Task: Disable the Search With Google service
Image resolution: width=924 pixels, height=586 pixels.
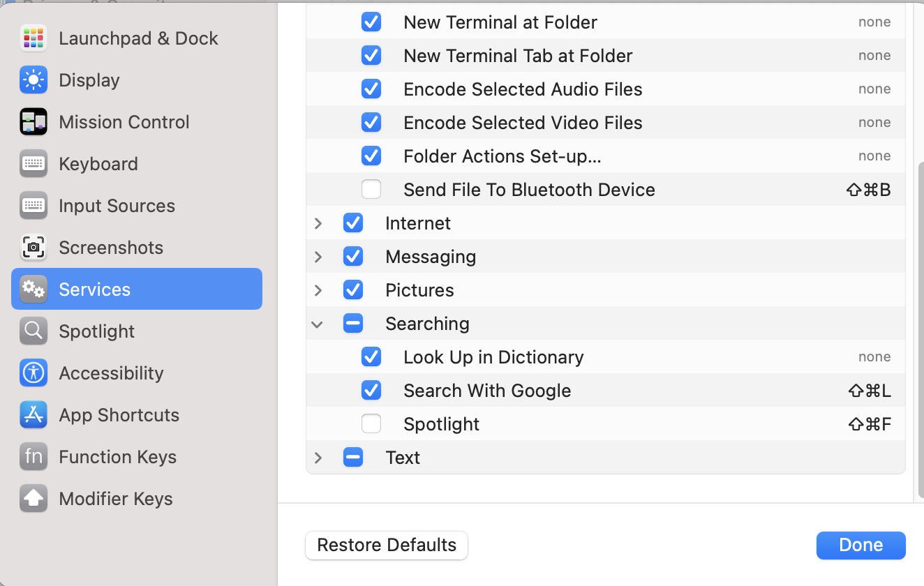Action: (x=371, y=391)
